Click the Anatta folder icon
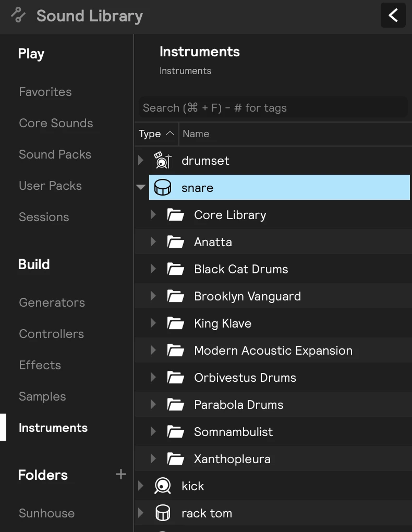 pos(175,242)
